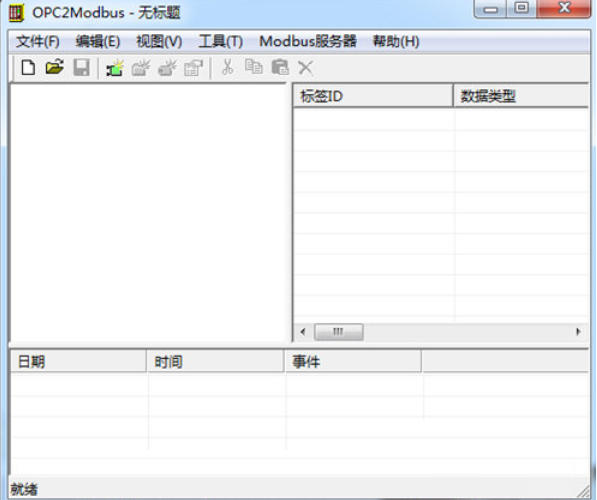Screen dimensions: 597x500
Task: Click the grayed Properties toolbar icon
Action: (193, 68)
